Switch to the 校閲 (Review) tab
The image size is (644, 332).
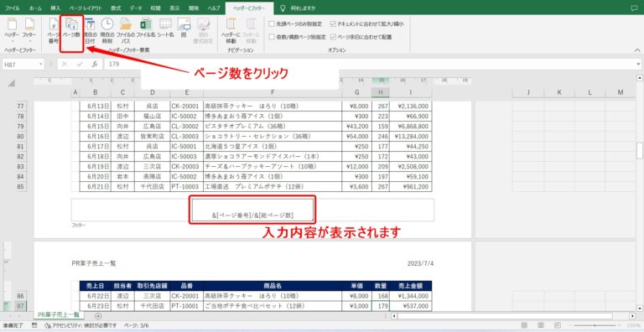(156, 8)
